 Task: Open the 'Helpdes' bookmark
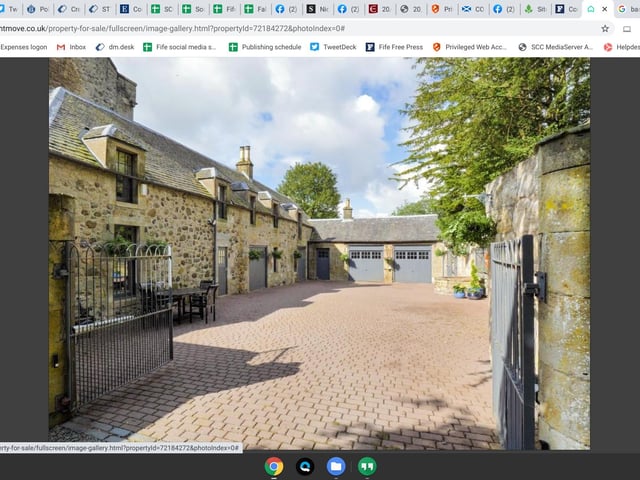point(622,47)
